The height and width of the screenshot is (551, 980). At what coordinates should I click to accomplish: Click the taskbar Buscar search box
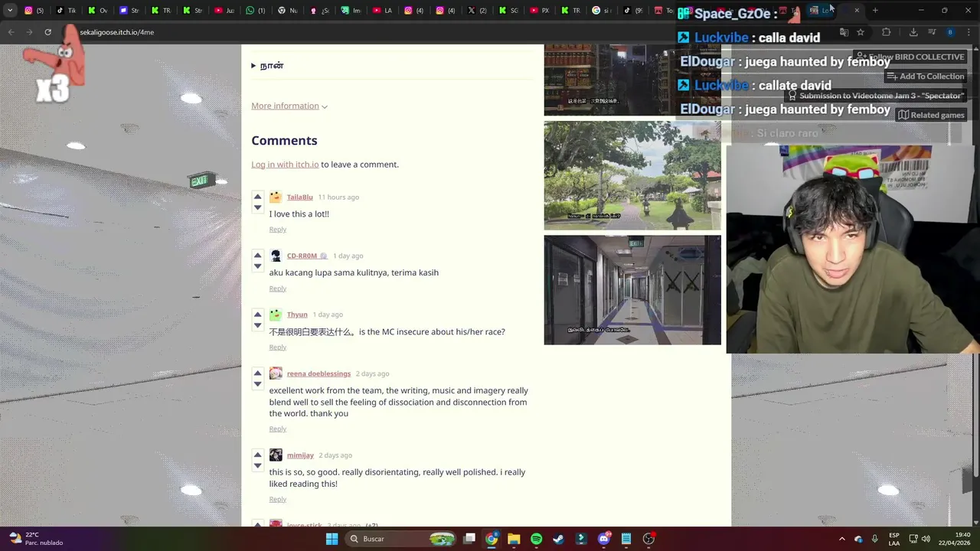click(400, 539)
